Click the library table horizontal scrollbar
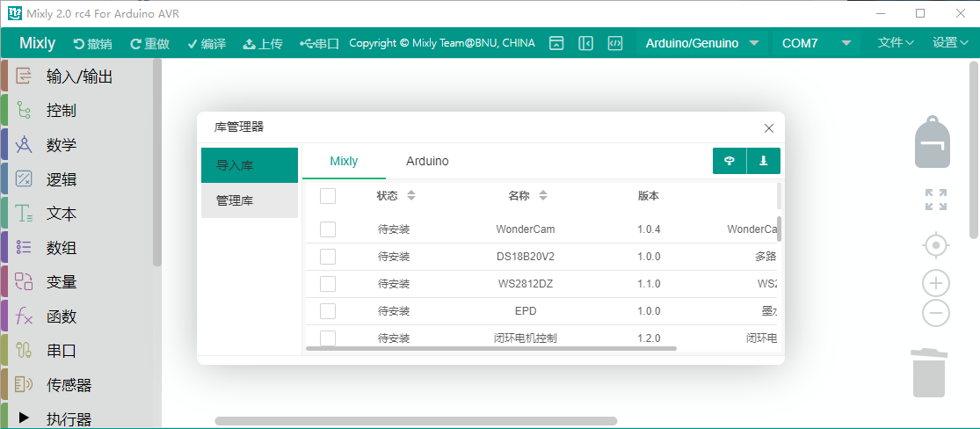980x429 pixels. pyautogui.click(x=491, y=348)
